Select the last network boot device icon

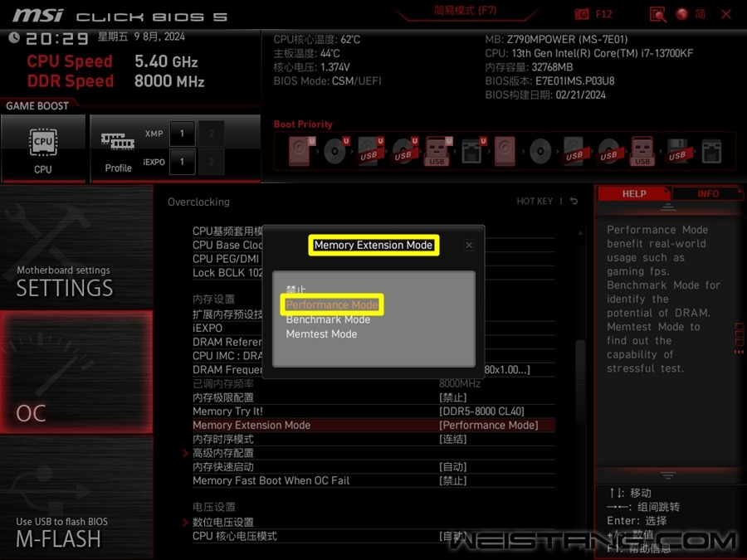tap(711, 152)
